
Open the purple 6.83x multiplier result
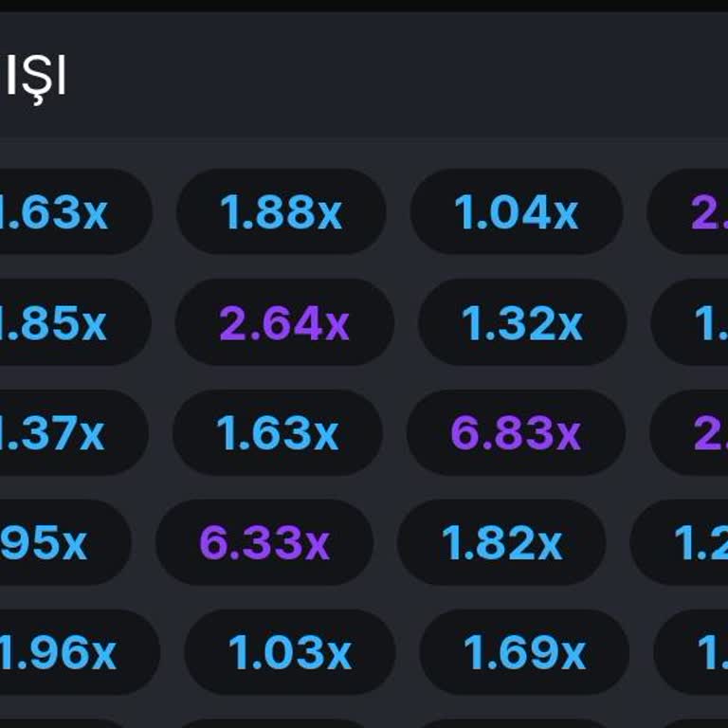click(515, 433)
